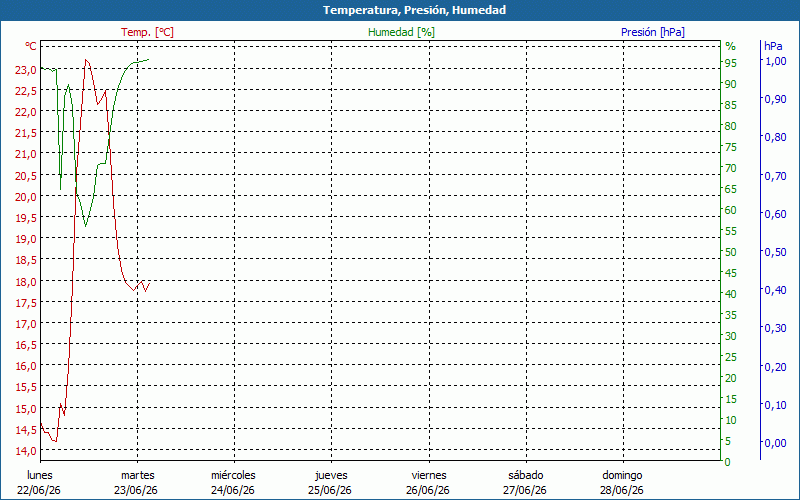800x500 pixels.
Task: Select the 'Temp. [°C]' legend label
Action: (147, 32)
